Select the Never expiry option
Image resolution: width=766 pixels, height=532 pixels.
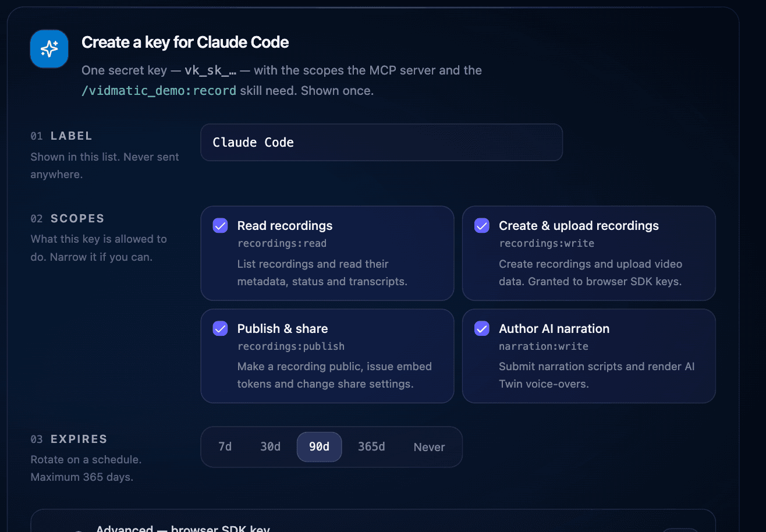coord(429,447)
